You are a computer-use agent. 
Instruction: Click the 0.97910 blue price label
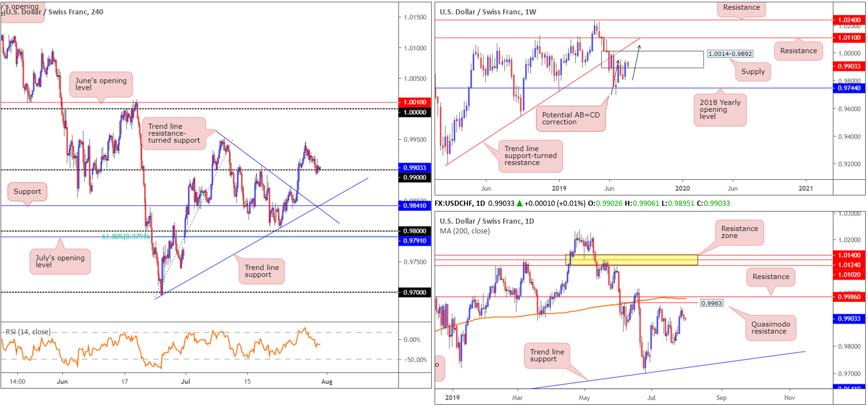click(x=414, y=241)
